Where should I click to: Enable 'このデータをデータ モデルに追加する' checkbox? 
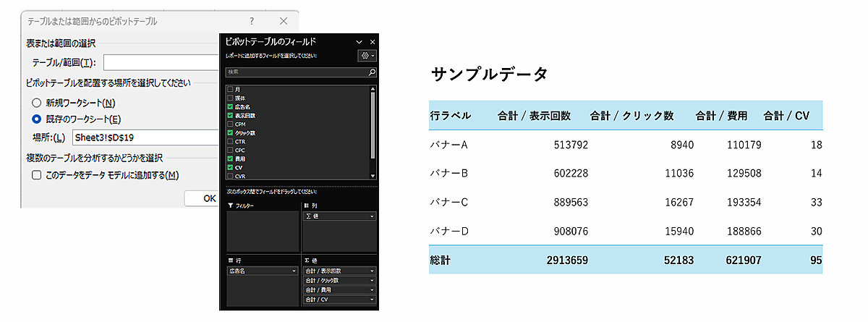pos(36,175)
